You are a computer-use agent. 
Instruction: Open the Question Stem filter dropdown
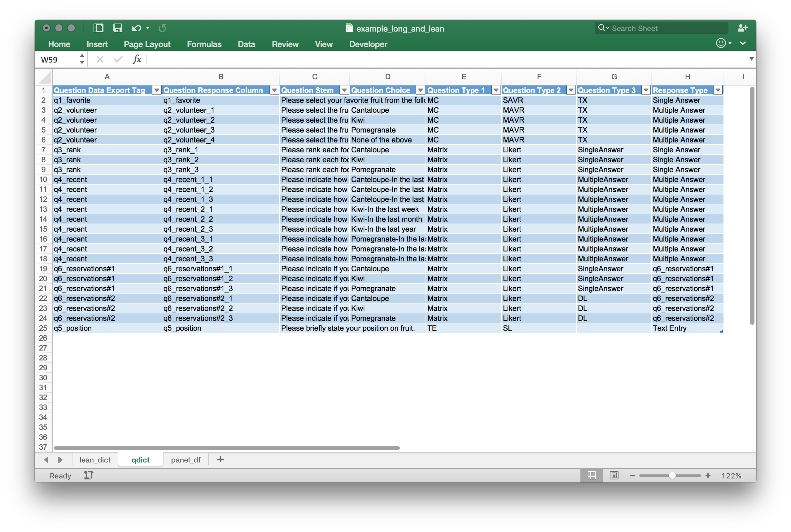(344, 90)
